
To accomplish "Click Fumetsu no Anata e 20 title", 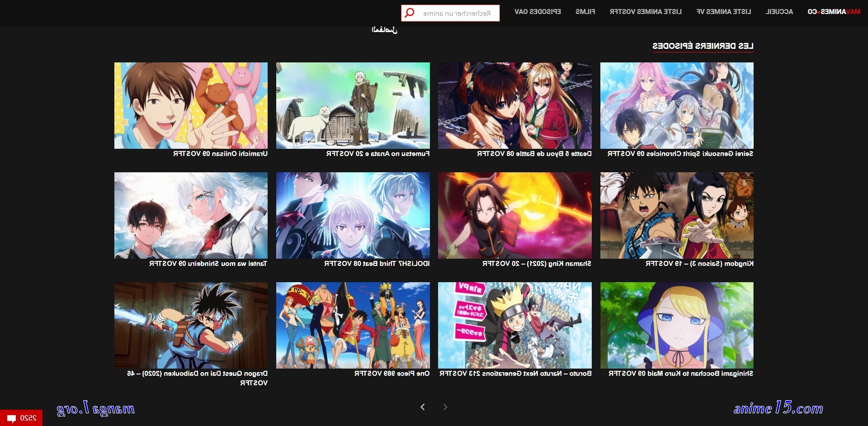I will [378, 154].
